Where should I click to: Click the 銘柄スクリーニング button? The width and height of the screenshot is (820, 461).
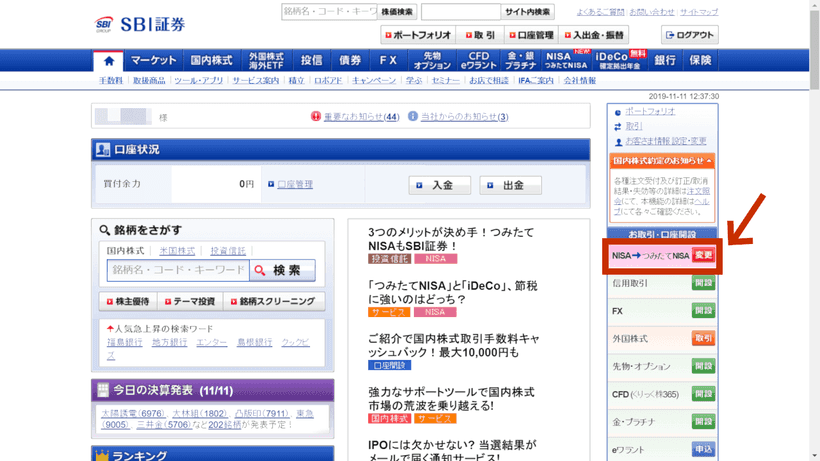point(274,302)
